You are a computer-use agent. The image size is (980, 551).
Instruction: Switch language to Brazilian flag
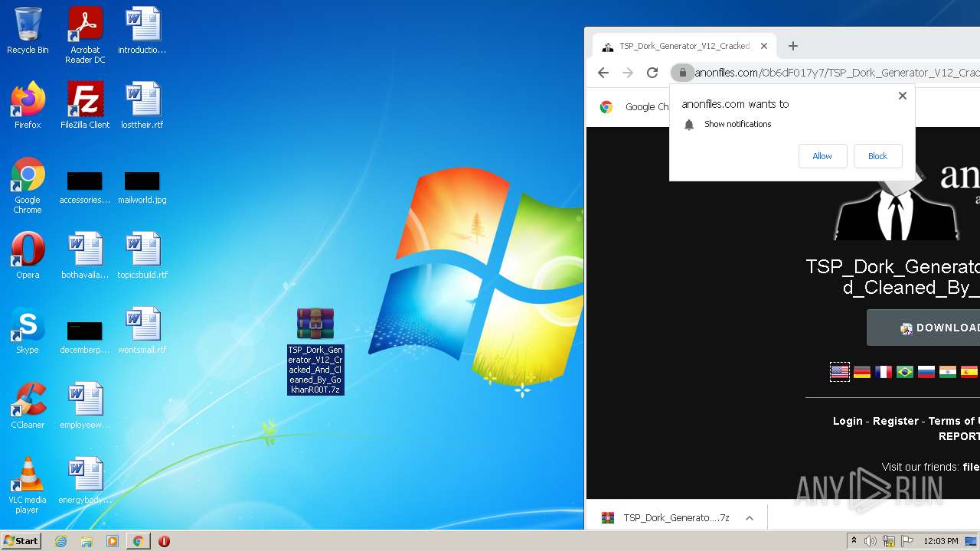pos(905,372)
